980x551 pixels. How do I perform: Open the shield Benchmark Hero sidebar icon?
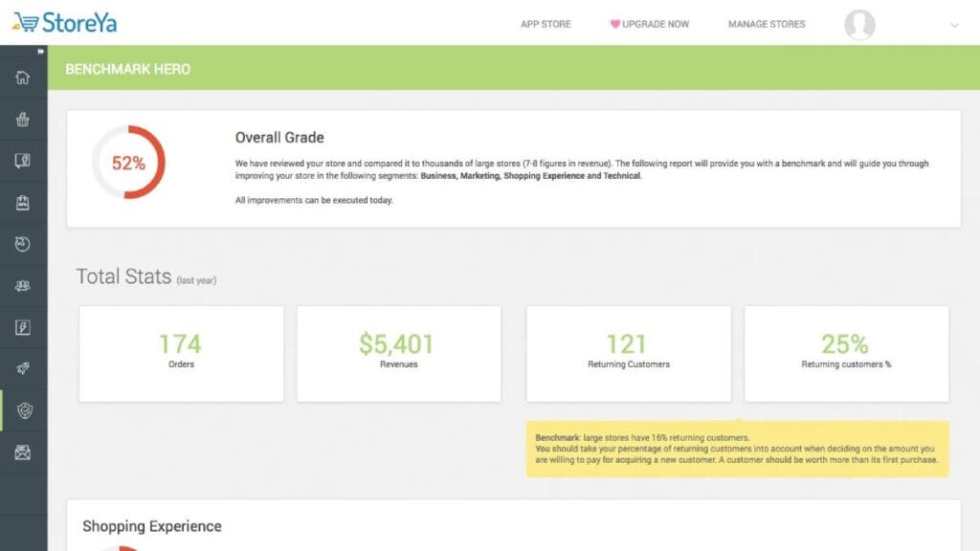click(23, 410)
